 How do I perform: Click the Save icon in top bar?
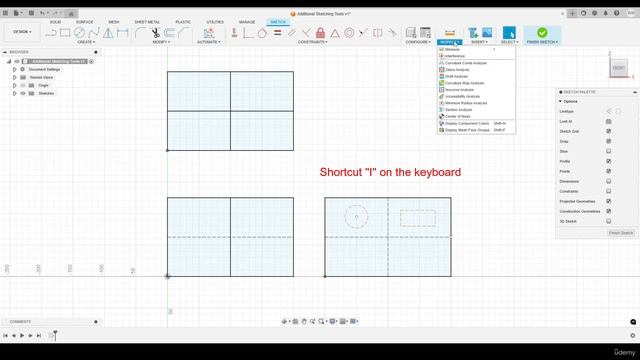[x=31, y=13]
